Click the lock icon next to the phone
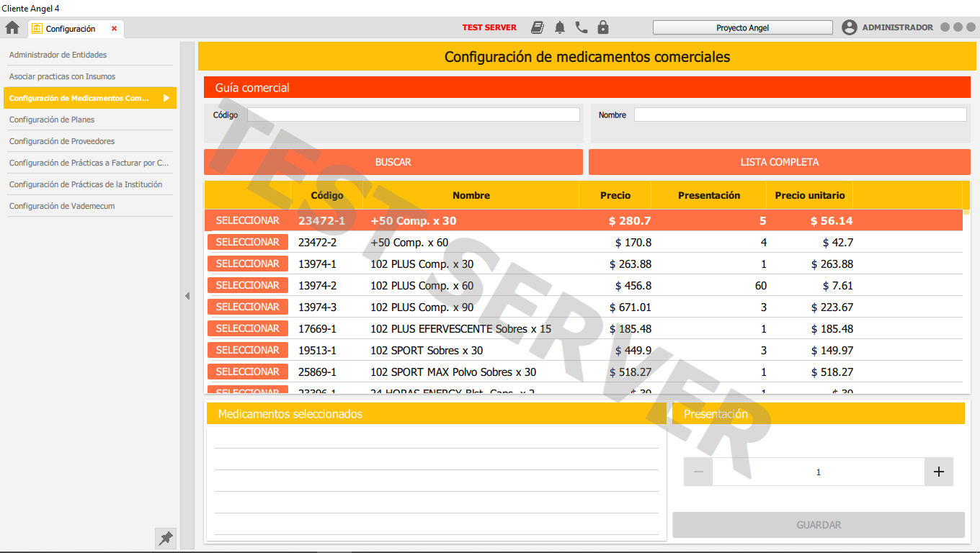 [603, 27]
